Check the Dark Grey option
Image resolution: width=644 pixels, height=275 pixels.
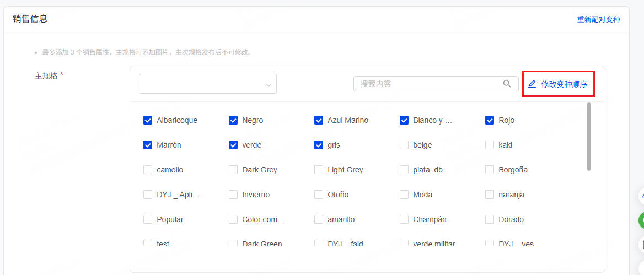233,170
